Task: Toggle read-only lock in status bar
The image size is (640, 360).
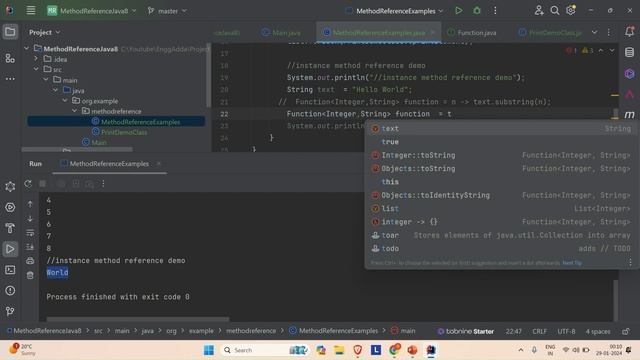Action: (626, 331)
